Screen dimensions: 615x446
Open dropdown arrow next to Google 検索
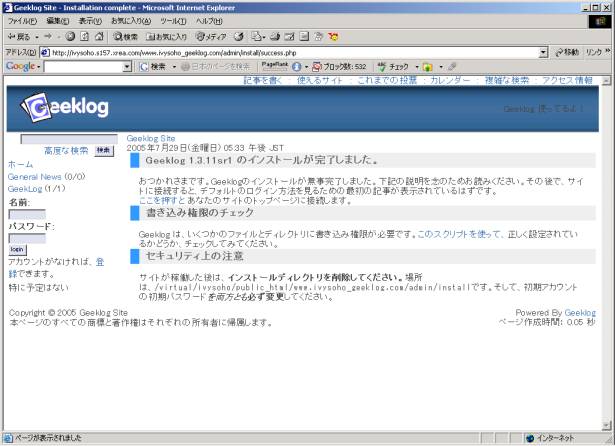174,67
